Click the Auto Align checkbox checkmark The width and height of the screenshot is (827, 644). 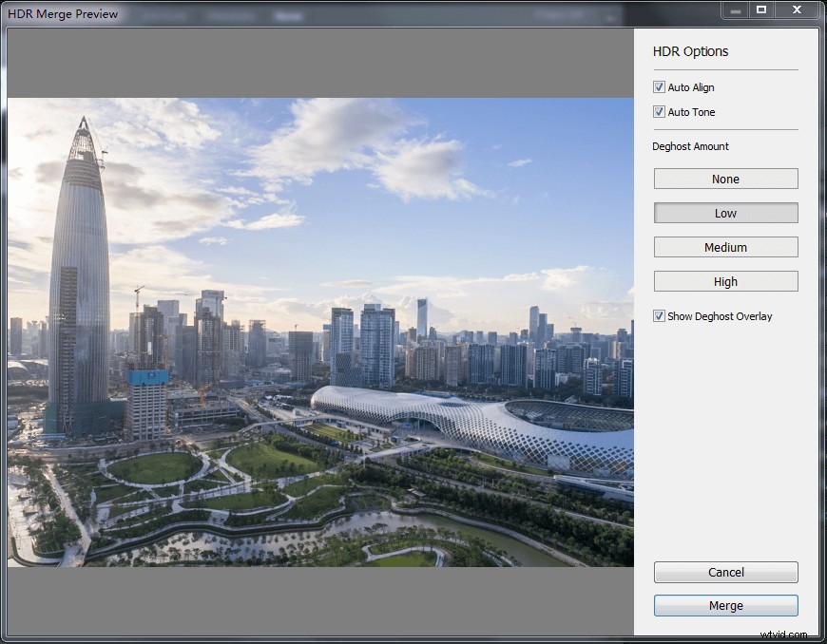(x=659, y=86)
